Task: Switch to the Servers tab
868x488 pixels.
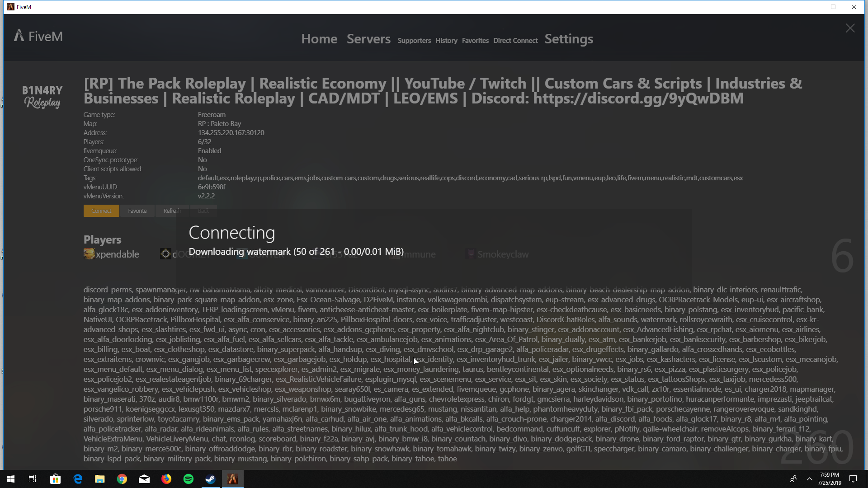Action: pos(368,39)
